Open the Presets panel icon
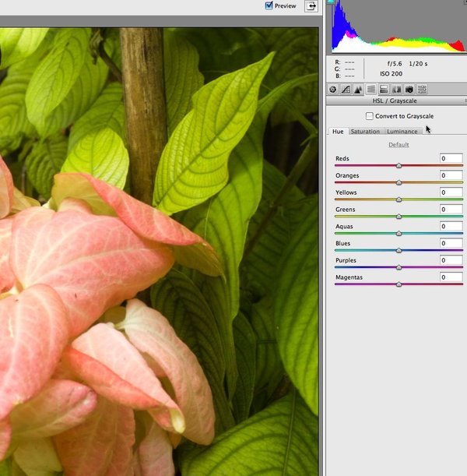 point(421,90)
